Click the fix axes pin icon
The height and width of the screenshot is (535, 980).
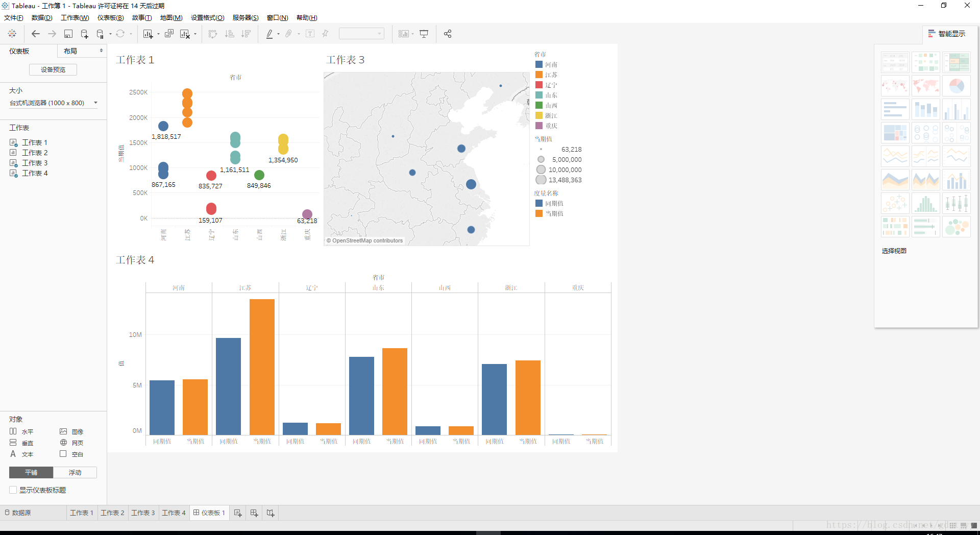coord(326,34)
